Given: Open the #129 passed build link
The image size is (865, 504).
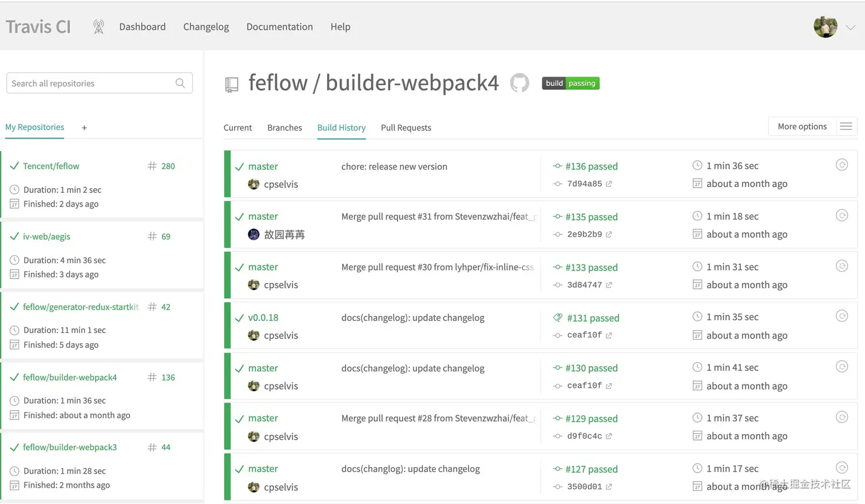Looking at the screenshot, I should (x=592, y=419).
